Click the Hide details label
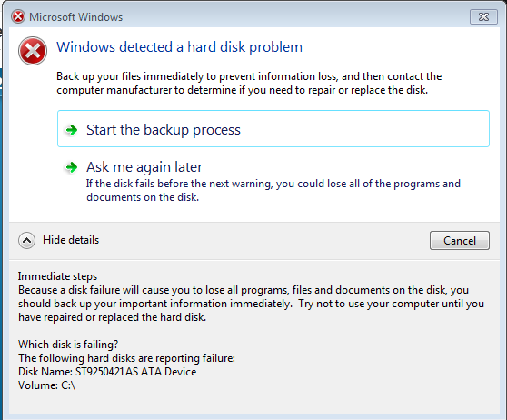The height and width of the screenshot is (420, 507). (71, 240)
